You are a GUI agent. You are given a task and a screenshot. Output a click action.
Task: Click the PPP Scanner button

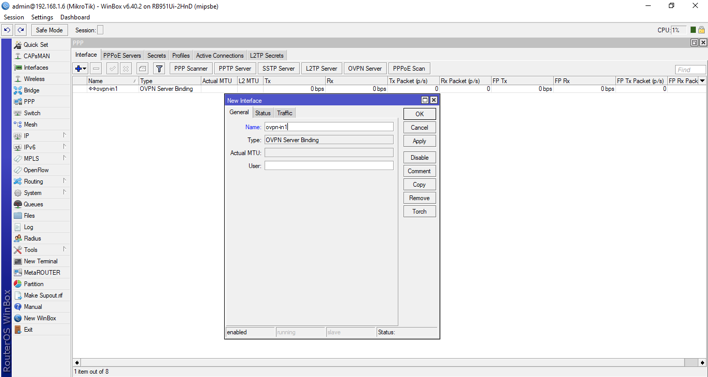191,69
